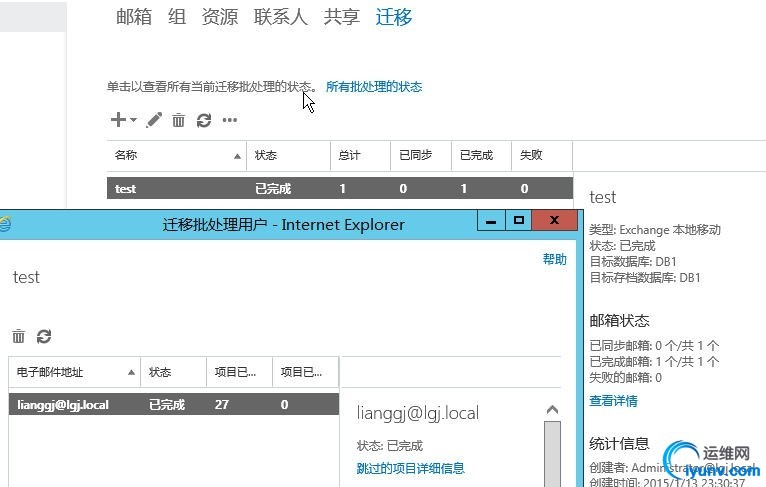Close the 迁移批处理用户 dialog window
Image resolution: width=766 pixels, height=487 pixels.
[554, 221]
